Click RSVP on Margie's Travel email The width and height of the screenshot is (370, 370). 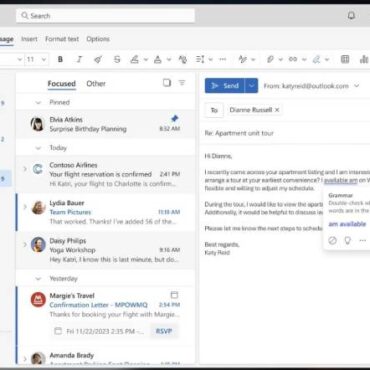(x=164, y=331)
